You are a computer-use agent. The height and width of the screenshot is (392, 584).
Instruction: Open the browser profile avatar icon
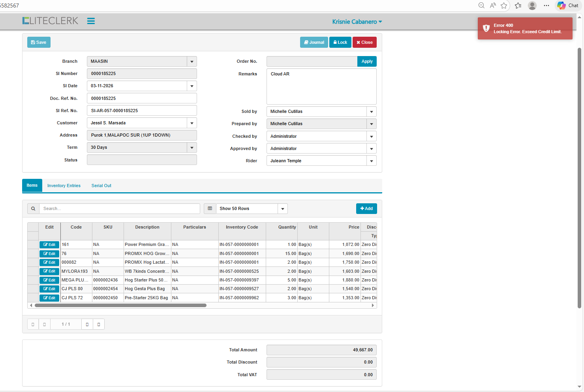tap(532, 6)
